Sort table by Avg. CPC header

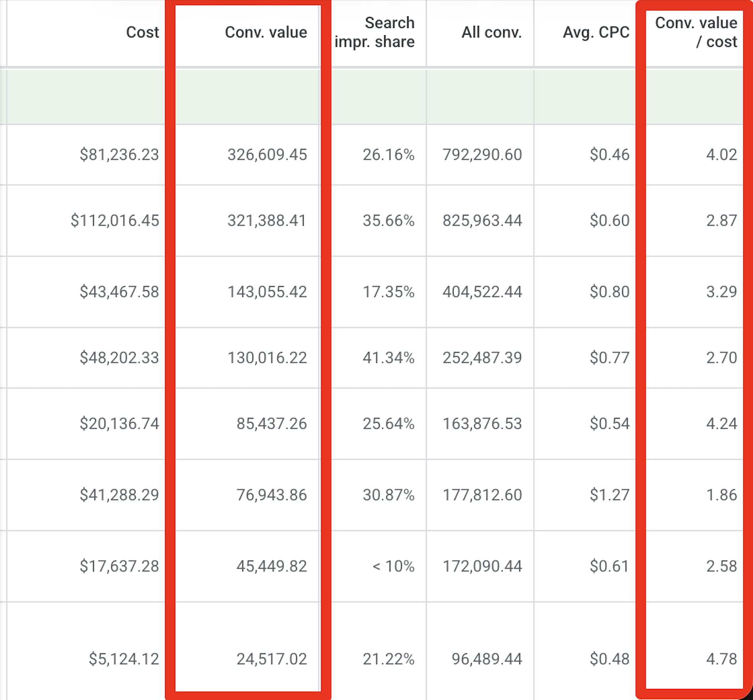pos(596,32)
